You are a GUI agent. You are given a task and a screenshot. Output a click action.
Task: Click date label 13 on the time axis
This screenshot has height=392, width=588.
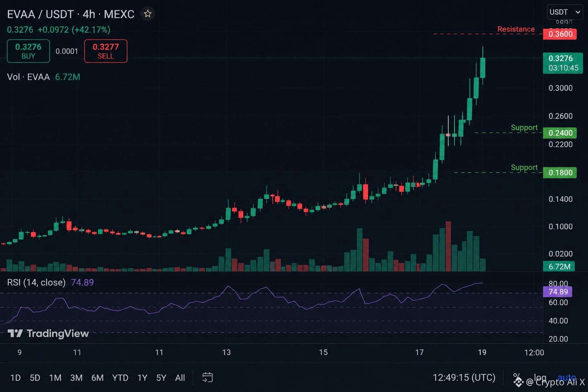coord(227,353)
